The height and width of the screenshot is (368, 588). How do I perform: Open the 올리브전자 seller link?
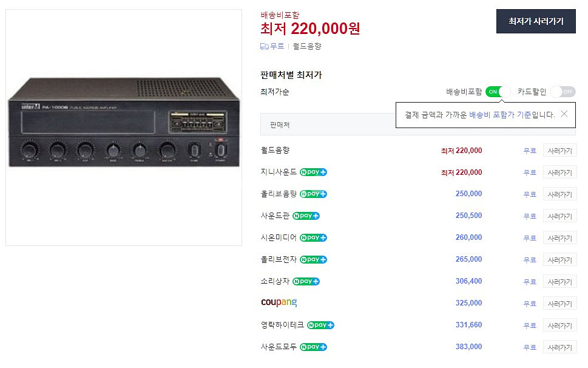279,259
